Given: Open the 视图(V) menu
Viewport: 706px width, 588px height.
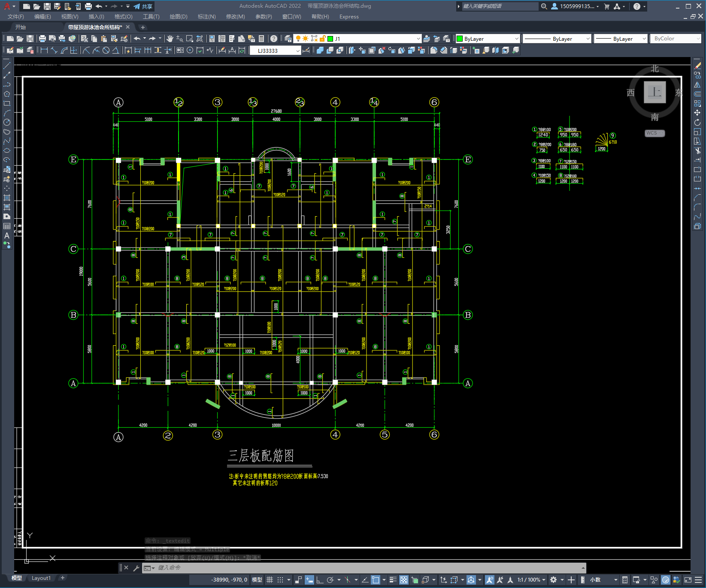Looking at the screenshot, I should coord(70,17).
